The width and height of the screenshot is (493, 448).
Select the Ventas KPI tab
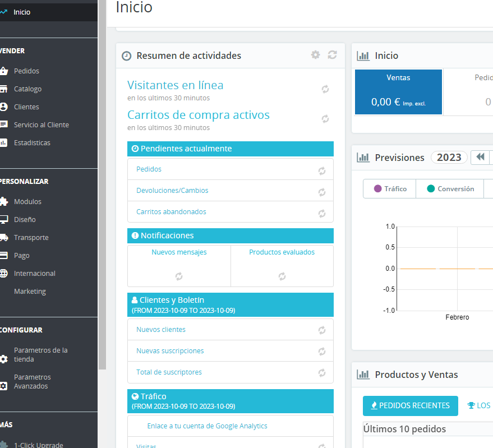click(398, 92)
